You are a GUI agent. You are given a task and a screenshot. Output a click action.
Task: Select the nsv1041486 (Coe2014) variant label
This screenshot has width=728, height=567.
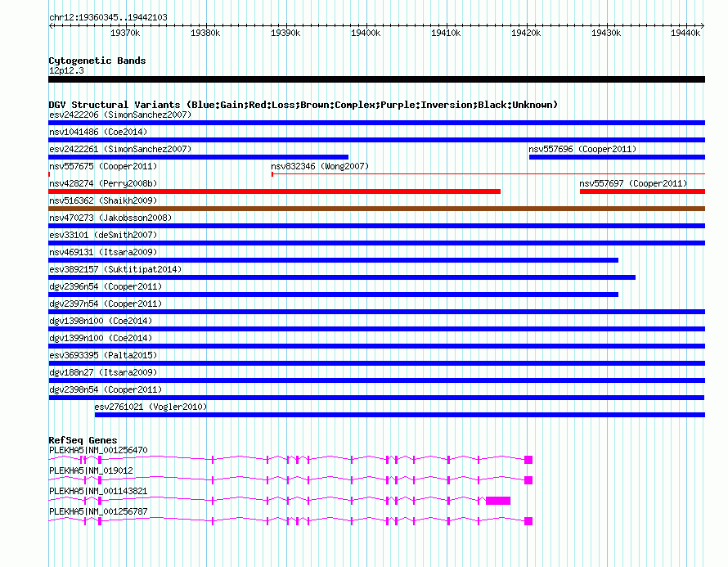pyautogui.click(x=98, y=132)
